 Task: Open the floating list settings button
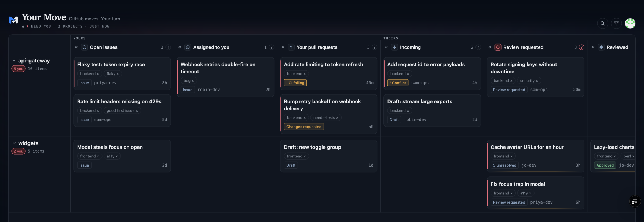(635, 202)
